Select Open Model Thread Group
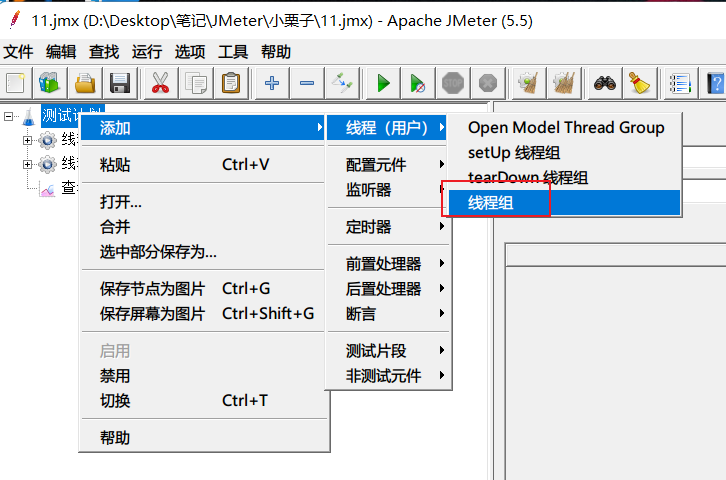This screenshot has height=480, width=726. point(566,127)
